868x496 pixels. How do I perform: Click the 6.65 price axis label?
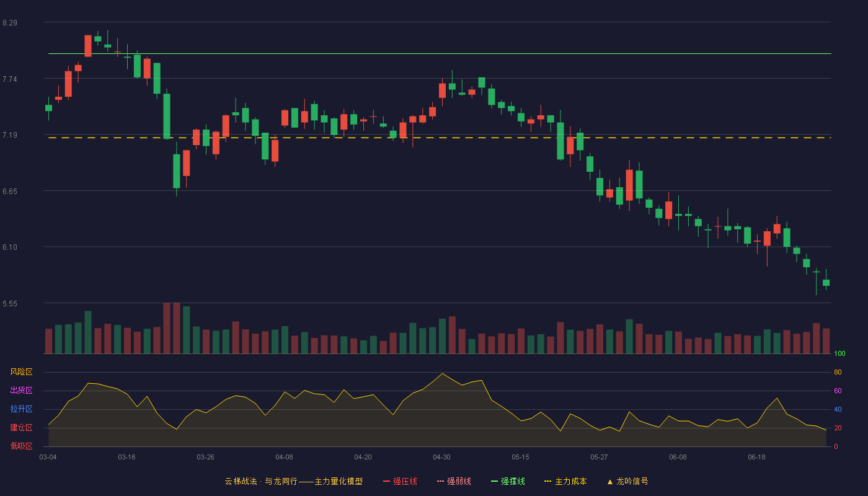tap(10, 192)
